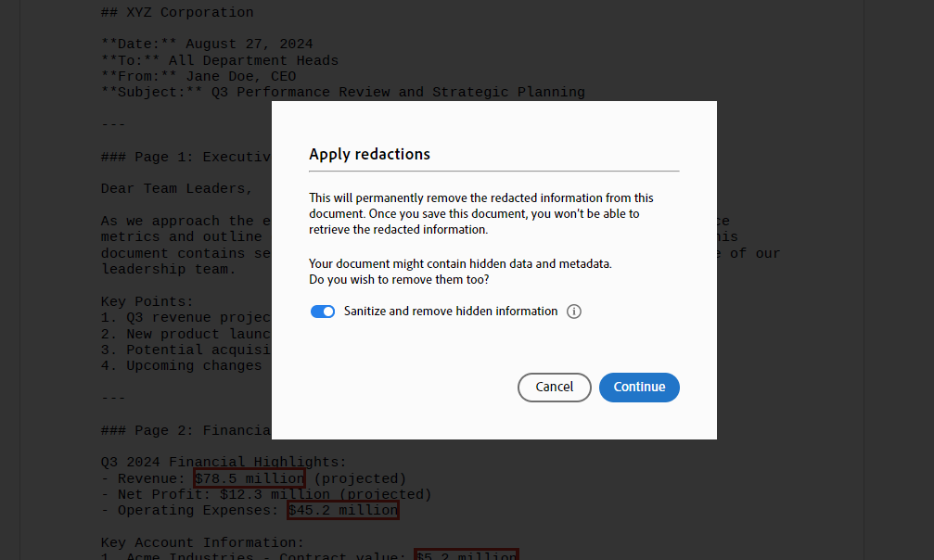Select the redacted $45.2 million expenses value
Screen dimensions: 934x560
point(343,511)
